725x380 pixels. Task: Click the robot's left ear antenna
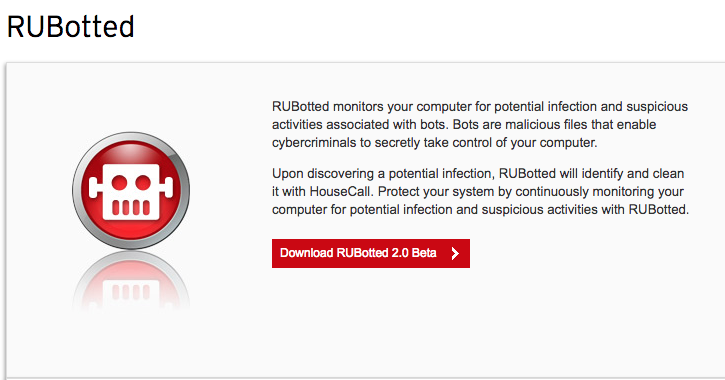[x=95, y=187]
